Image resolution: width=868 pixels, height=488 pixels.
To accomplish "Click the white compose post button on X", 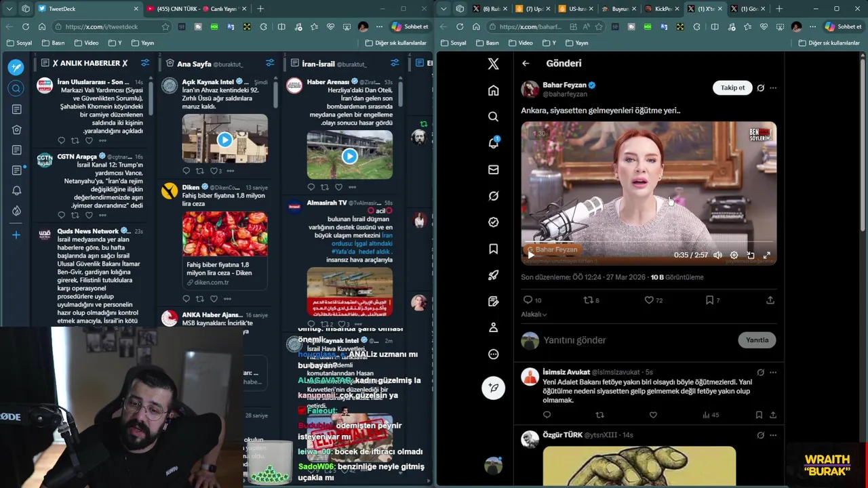I will tap(493, 388).
